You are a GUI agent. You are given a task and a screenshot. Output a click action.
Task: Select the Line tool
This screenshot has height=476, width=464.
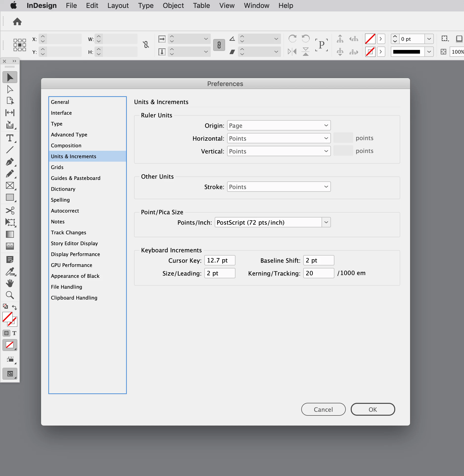tap(10, 150)
